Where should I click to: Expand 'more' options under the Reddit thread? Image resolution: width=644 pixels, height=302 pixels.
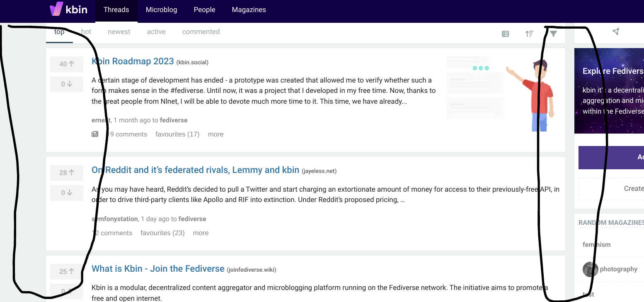201,233
